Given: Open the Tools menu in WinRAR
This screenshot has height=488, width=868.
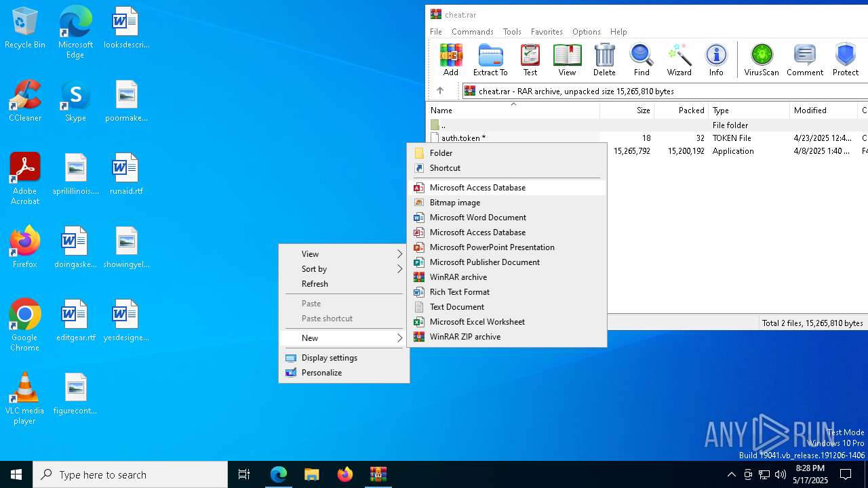Looking at the screenshot, I should point(512,32).
